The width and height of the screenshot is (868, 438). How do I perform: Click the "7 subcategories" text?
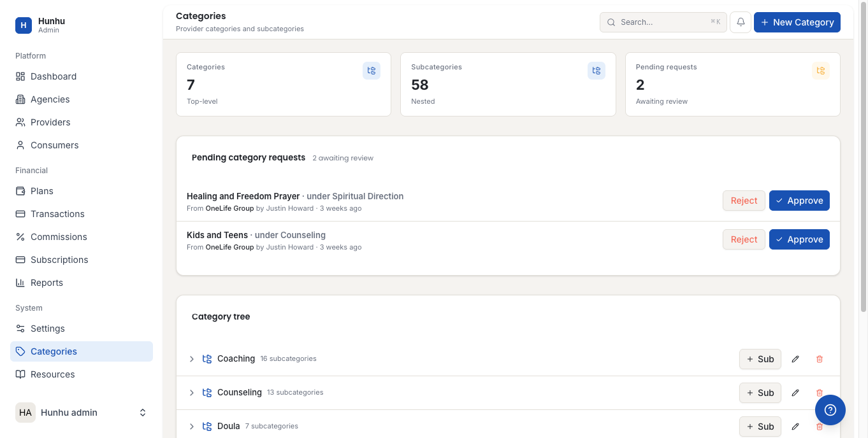tap(271, 427)
